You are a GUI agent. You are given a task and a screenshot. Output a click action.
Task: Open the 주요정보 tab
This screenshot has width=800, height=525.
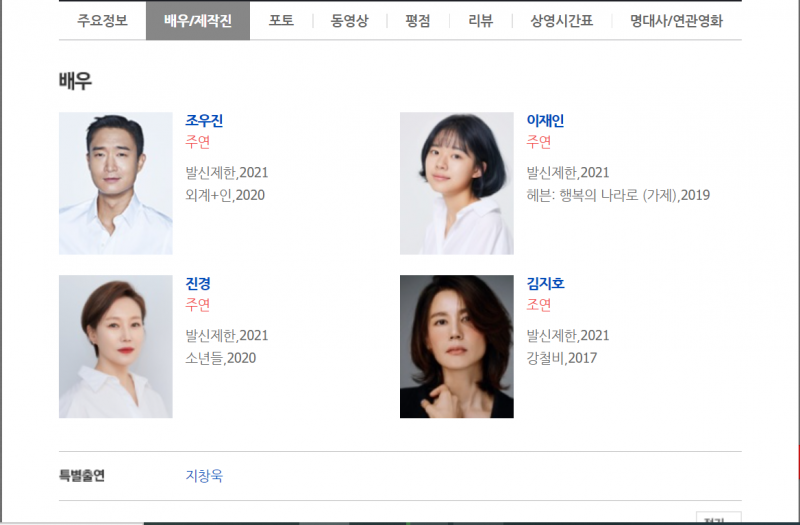point(102,21)
